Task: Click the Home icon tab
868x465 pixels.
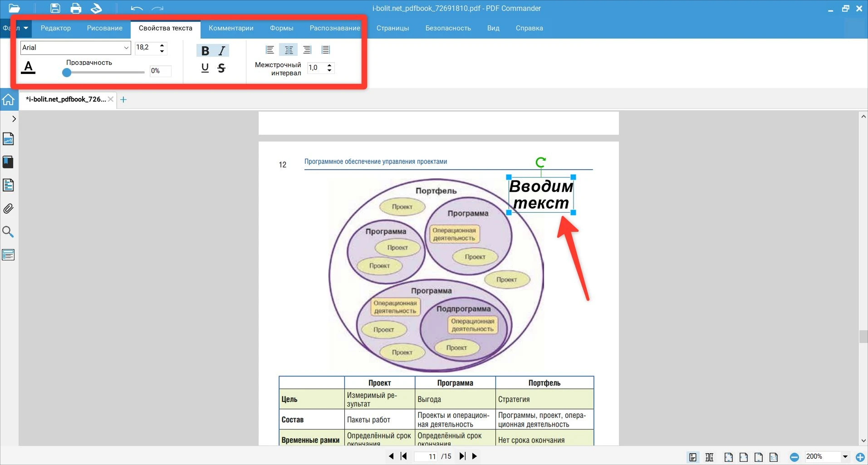Action: (9, 100)
